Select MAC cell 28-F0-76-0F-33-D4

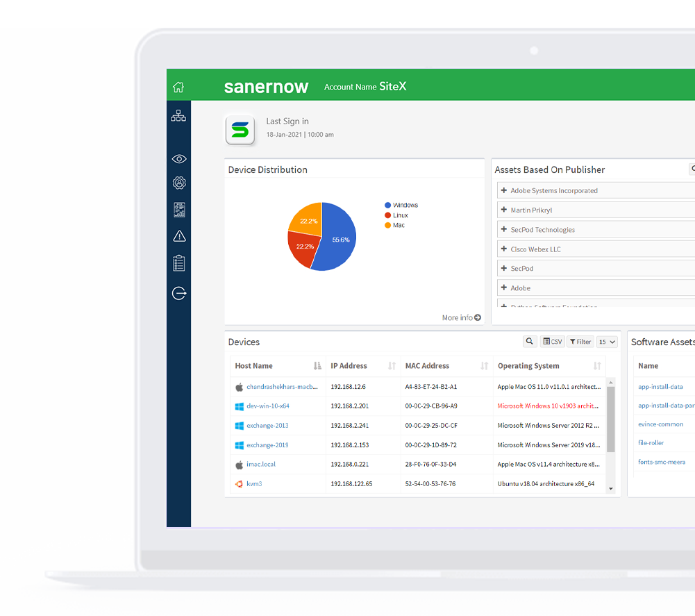pyautogui.click(x=431, y=465)
